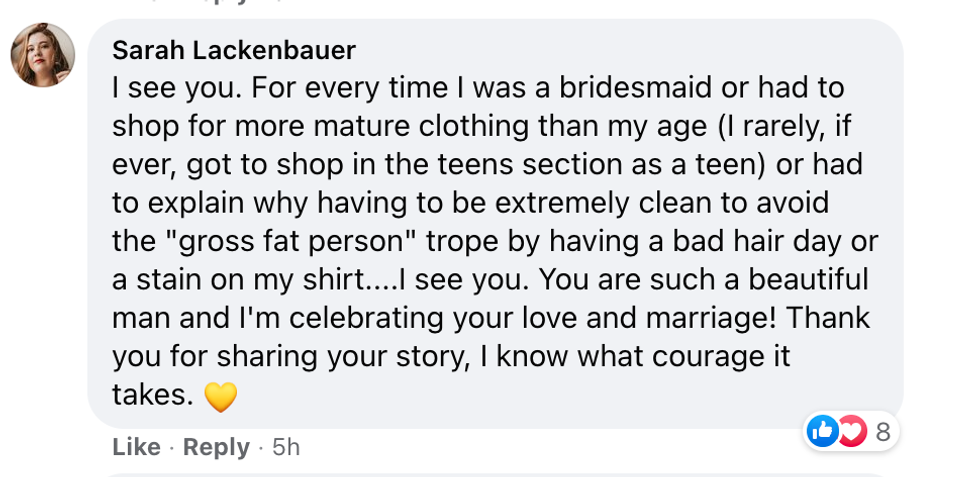Open Sarah Lackenbauer's profile name link
Image resolution: width=980 pixels, height=477 pixels.
coord(234,50)
